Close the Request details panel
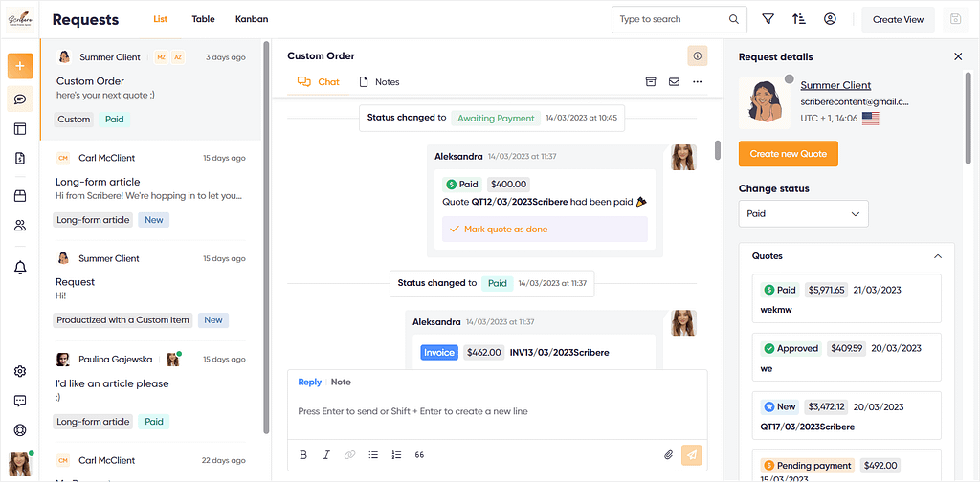Screen dimensions: 980x482 958,56
